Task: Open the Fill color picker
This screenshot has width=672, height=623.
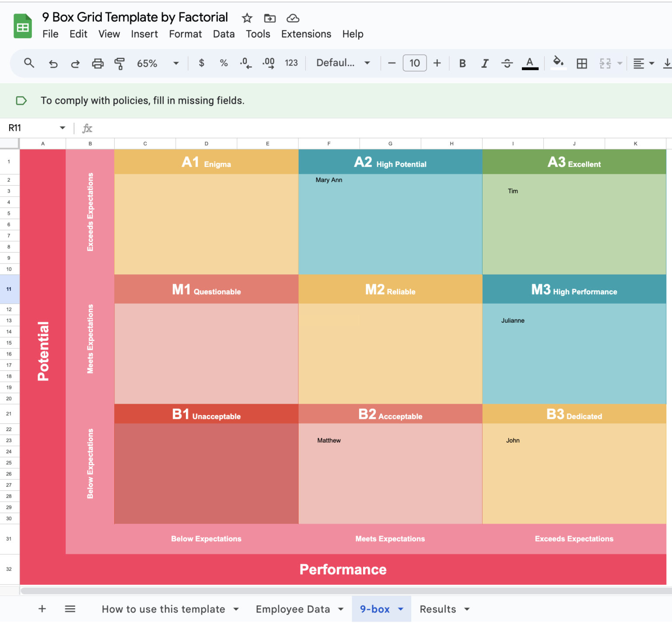Action: (558, 63)
